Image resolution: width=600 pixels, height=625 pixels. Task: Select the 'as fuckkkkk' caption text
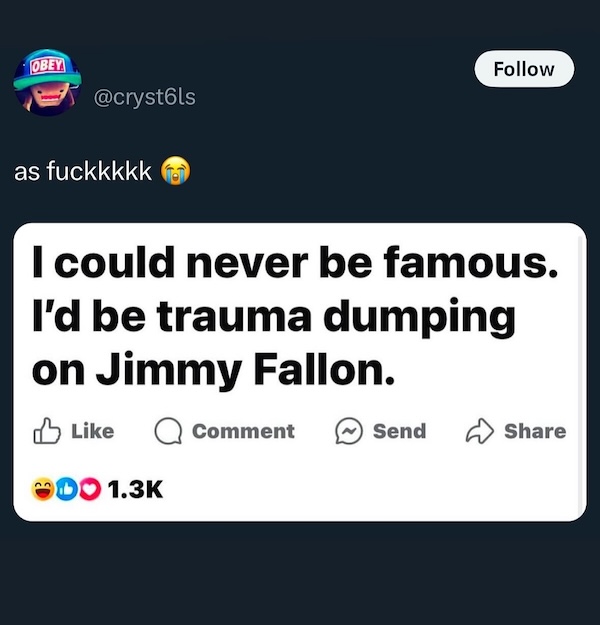point(83,171)
